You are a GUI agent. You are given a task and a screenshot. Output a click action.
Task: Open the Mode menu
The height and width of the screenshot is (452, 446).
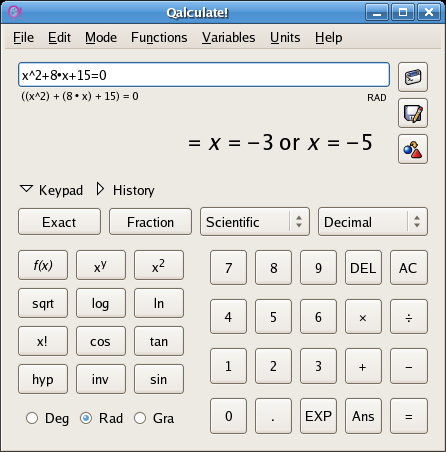coord(101,37)
